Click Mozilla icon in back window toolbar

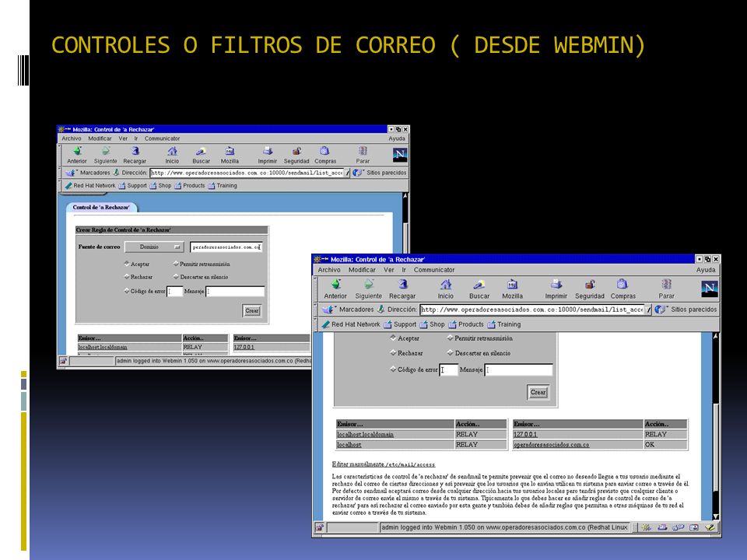pos(230,151)
